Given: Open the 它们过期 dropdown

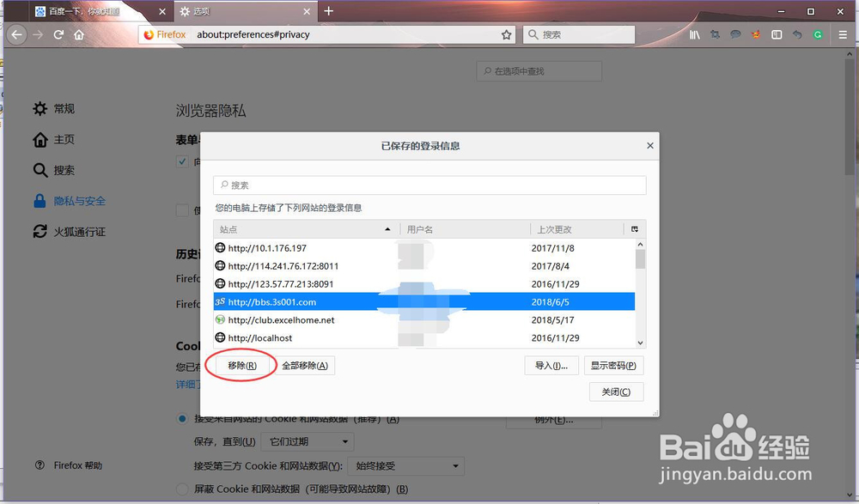Looking at the screenshot, I should [308, 440].
